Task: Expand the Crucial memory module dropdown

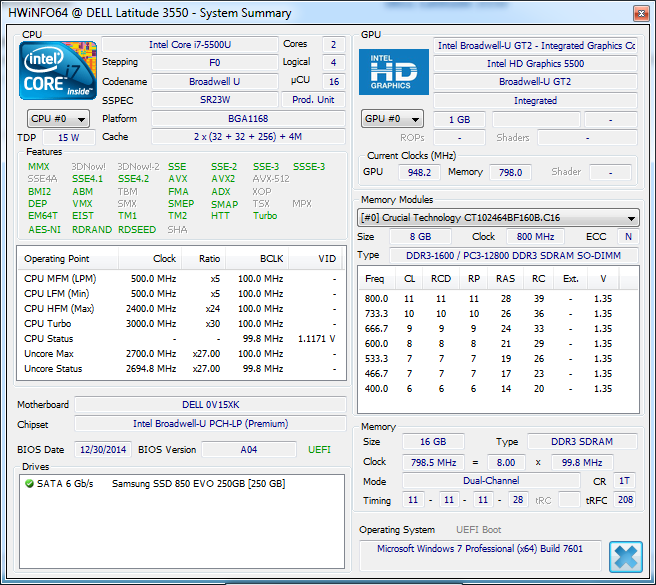Action: coord(498,218)
